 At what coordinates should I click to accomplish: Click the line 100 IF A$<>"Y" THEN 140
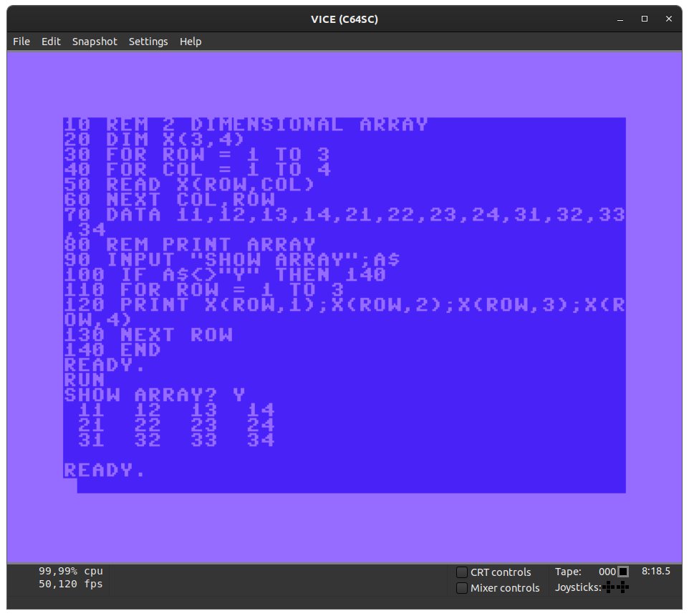pos(225,274)
